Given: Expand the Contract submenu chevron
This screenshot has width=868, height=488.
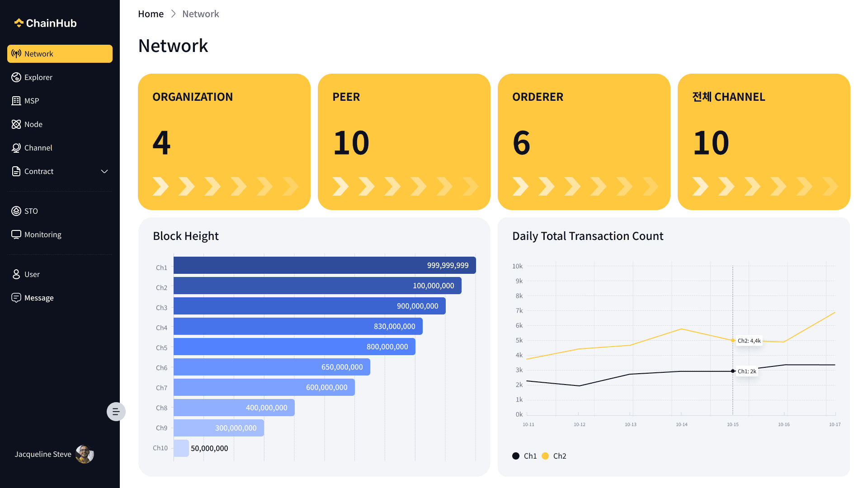Looking at the screenshot, I should (104, 171).
